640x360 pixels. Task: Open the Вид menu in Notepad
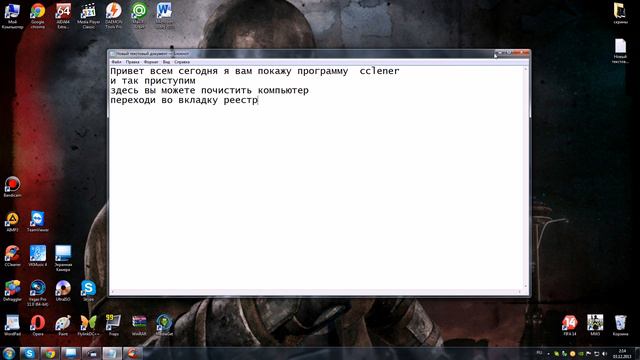pos(166,62)
